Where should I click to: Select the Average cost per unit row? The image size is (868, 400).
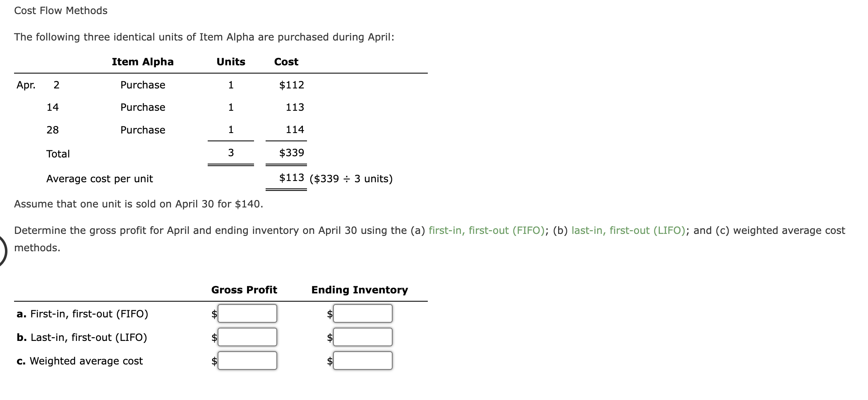tap(99, 179)
